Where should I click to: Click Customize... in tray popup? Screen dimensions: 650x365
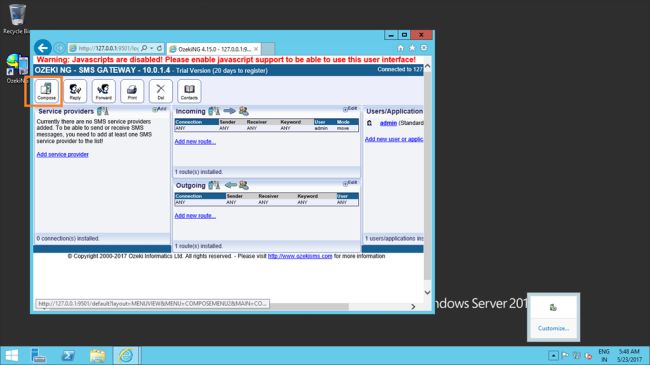(x=553, y=328)
